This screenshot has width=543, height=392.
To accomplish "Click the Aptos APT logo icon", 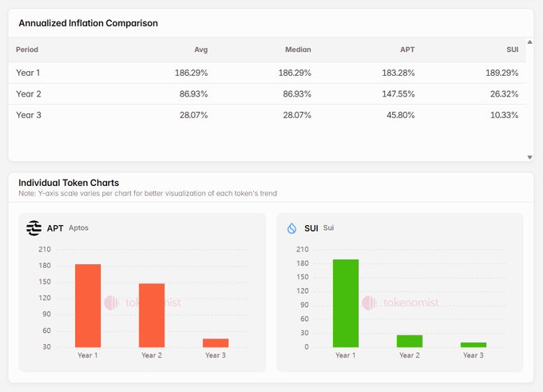I will coord(34,228).
